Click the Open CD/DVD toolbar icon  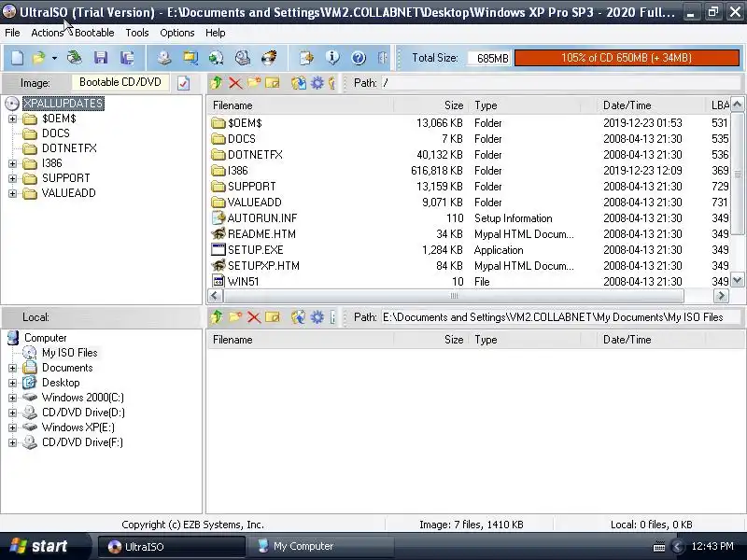coord(74,58)
